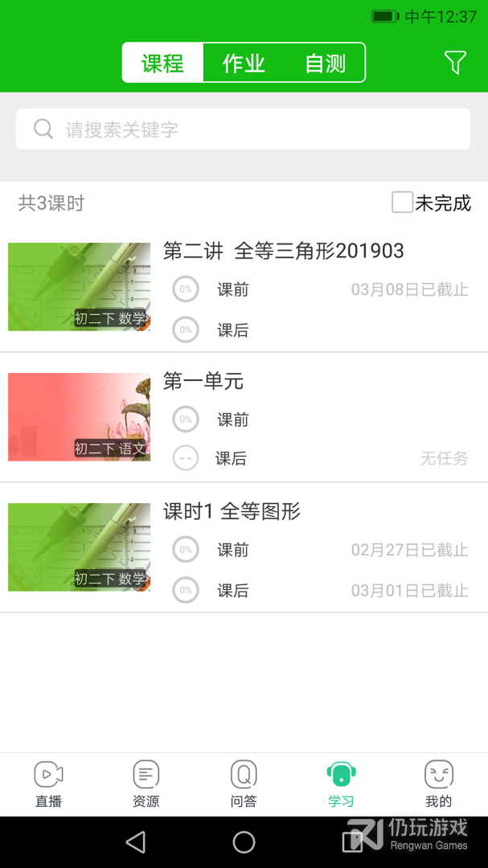Screen dimensions: 488x868
Task: Open the 资源 resources icon
Action: (146, 777)
